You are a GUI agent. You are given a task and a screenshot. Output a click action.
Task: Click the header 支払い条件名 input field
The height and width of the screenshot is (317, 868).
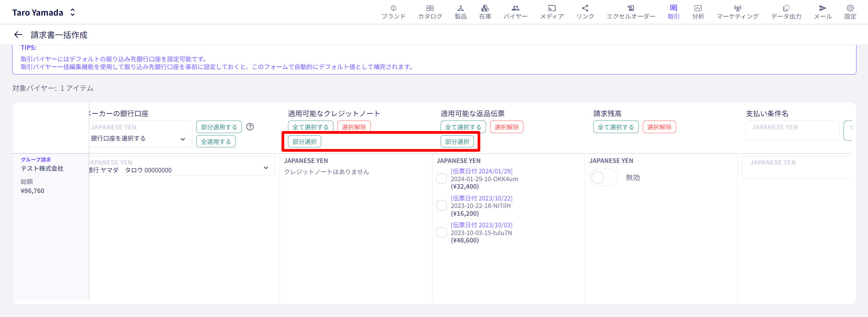[792, 130]
